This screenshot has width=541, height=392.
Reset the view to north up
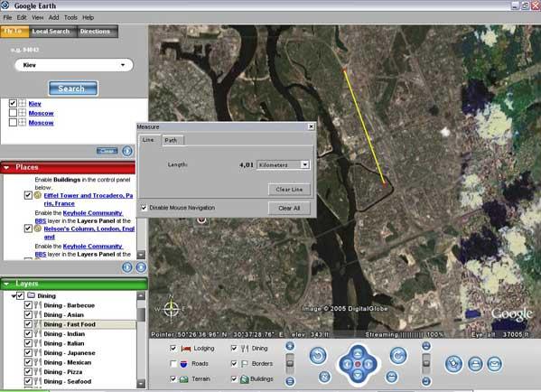click(x=324, y=377)
